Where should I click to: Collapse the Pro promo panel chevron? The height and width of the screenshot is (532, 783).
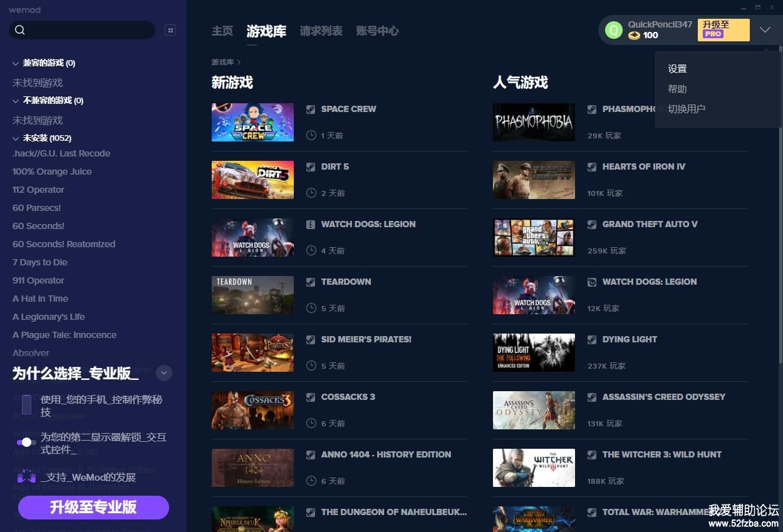tap(164, 373)
